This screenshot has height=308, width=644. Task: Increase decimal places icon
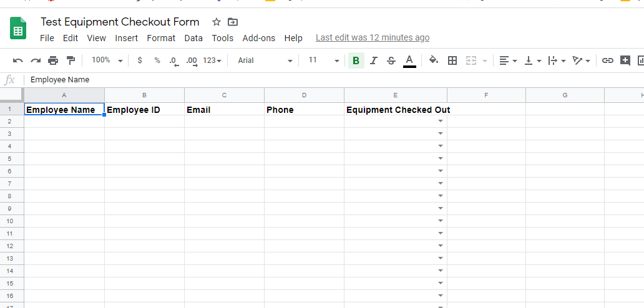(x=192, y=60)
